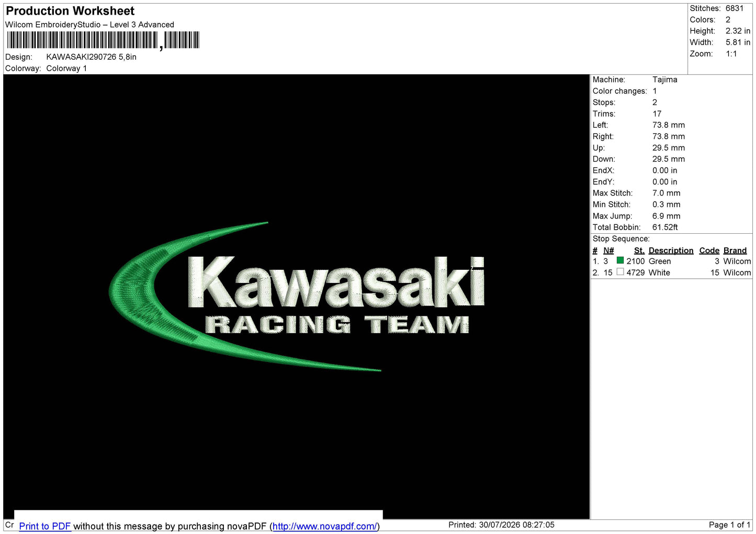This screenshot has width=756, height=534.
Task: Click the EndX value 0.00 in
Action: point(664,171)
